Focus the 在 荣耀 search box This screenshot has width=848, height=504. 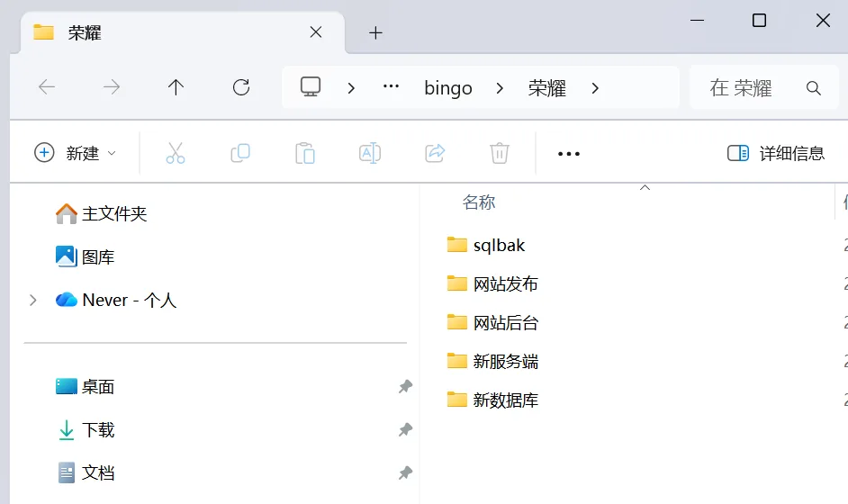[x=763, y=87]
